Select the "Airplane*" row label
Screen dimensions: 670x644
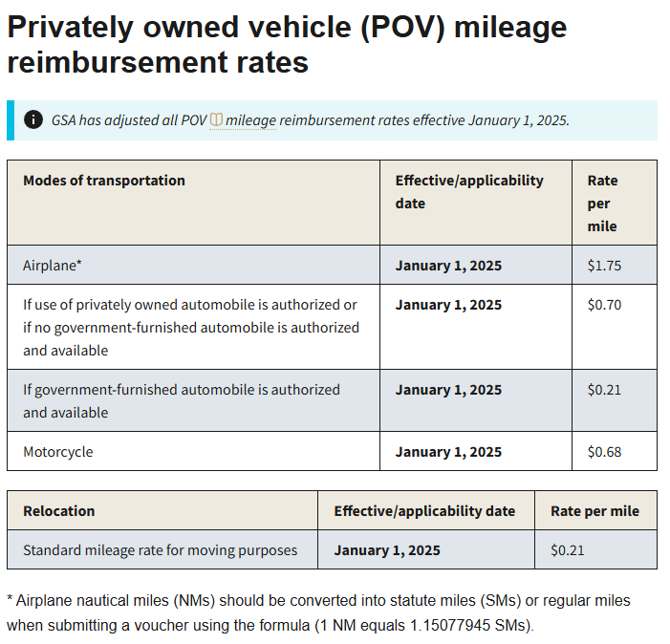(53, 266)
